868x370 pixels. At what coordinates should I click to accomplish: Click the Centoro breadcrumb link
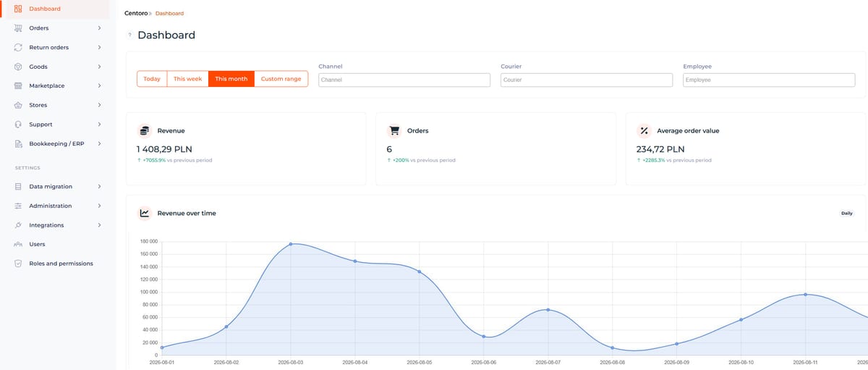[x=136, y=13]
